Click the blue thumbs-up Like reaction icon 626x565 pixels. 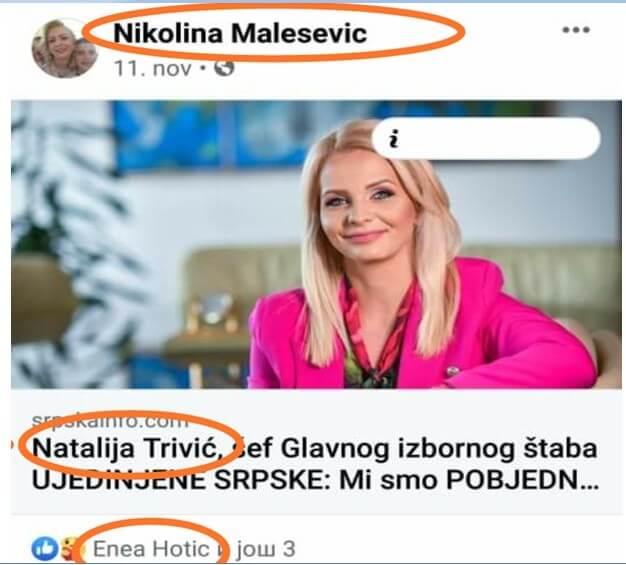45,549
